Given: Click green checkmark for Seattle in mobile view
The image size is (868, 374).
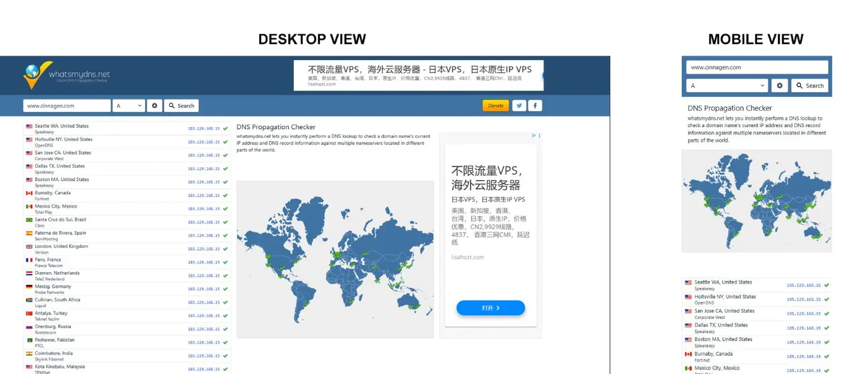Looking at the screenshot, I should (x=826, y=285).
